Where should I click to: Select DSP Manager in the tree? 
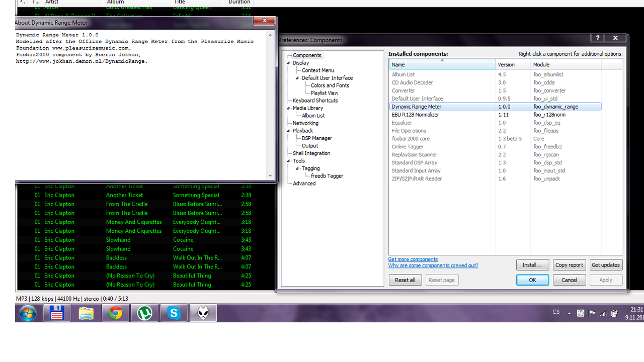click(316, 138)
